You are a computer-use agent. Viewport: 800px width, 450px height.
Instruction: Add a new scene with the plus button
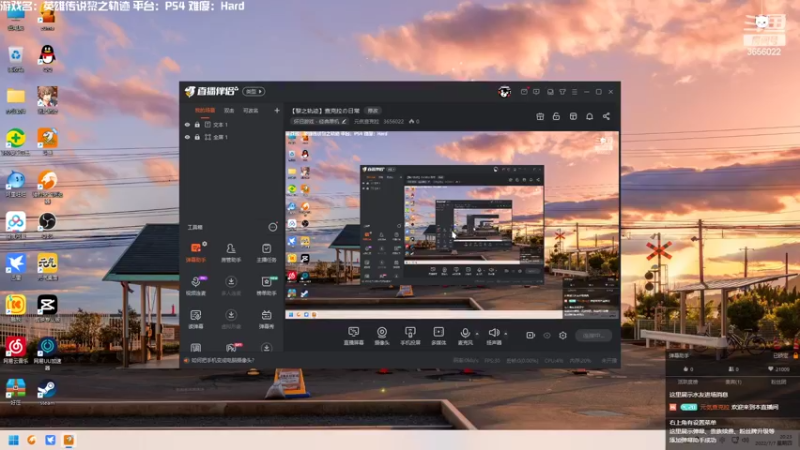[277, 110]
